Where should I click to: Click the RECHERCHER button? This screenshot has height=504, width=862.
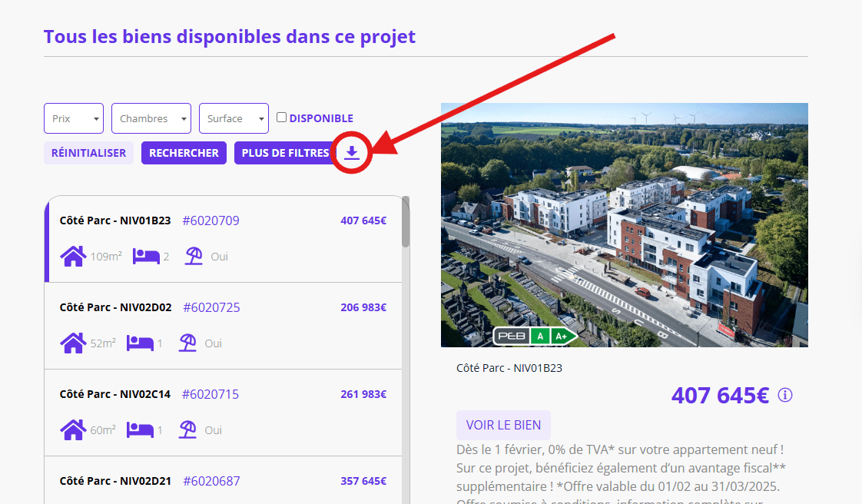(184, 153)
